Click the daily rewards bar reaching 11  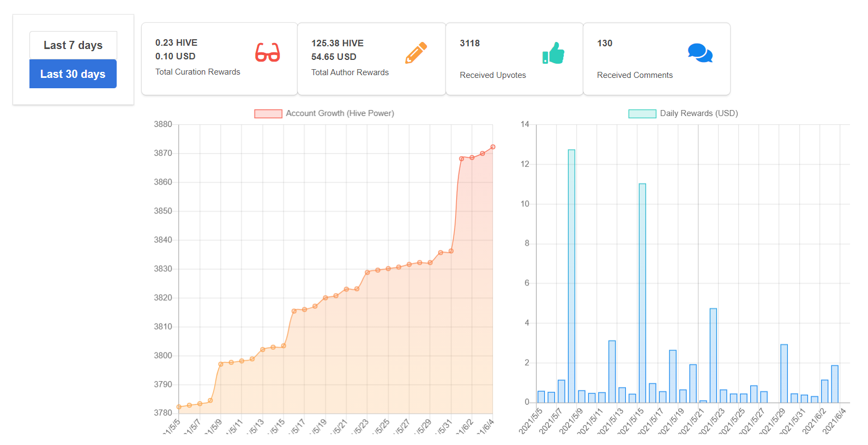642,293
